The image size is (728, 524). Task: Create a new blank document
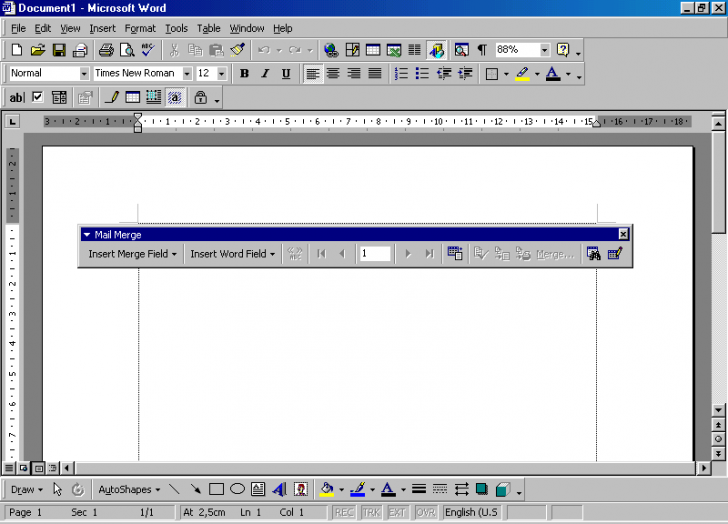click(x=17, y=50)
